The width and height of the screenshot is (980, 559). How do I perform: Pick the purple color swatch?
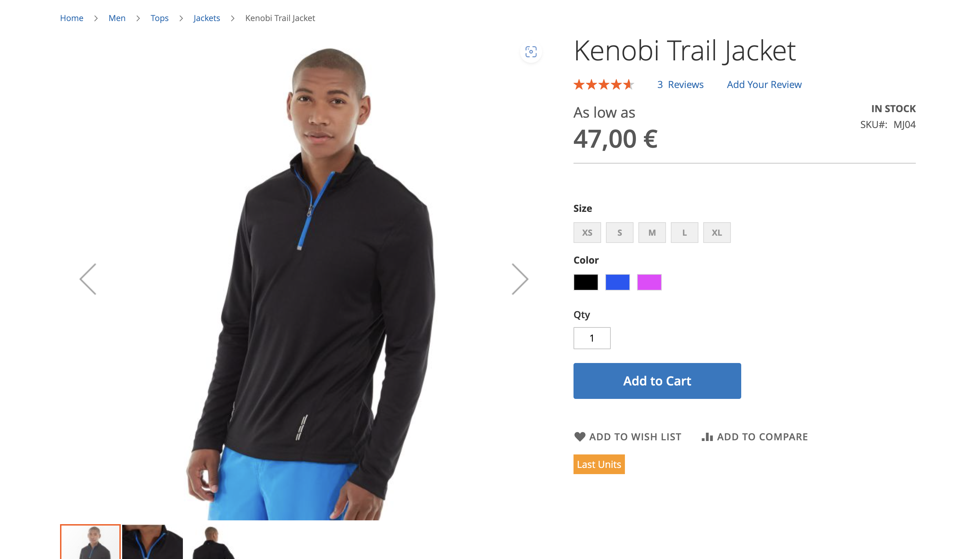(649, 282)
